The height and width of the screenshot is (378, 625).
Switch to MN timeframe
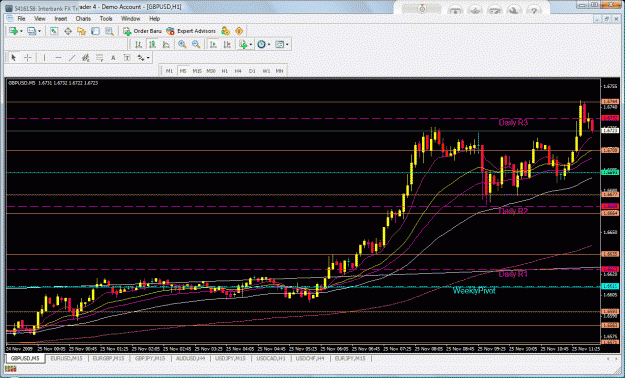280,71
